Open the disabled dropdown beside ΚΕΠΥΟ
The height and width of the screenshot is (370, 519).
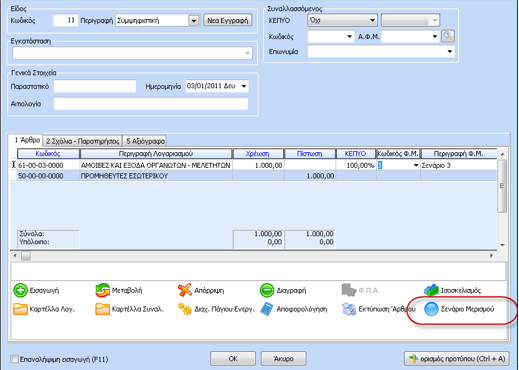[410, 21]
